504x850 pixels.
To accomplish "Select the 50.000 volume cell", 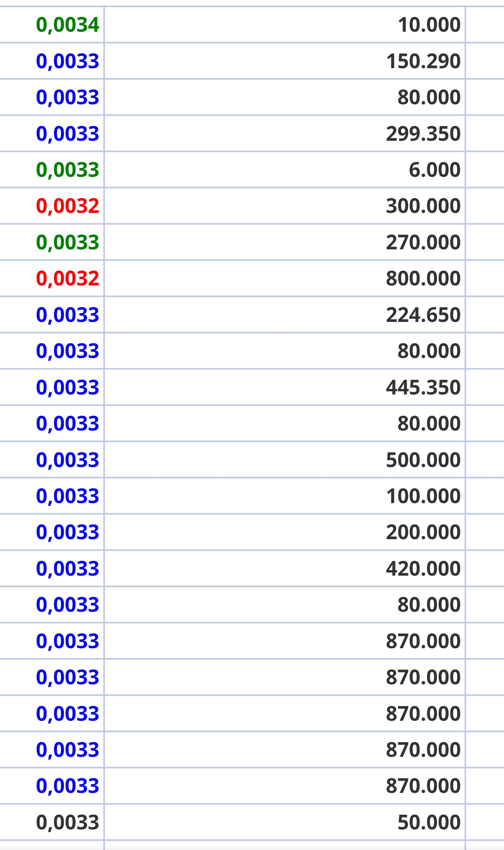I will [x=429, y=823].
